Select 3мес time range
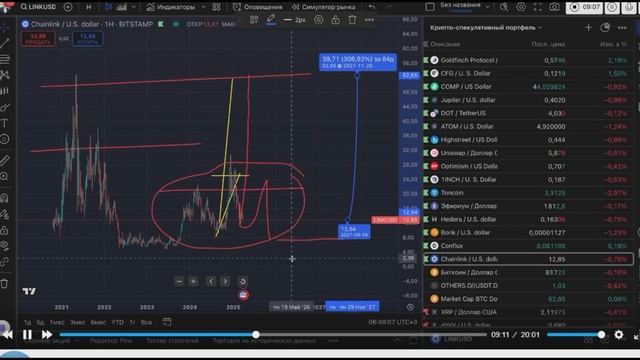 (77, 322)
